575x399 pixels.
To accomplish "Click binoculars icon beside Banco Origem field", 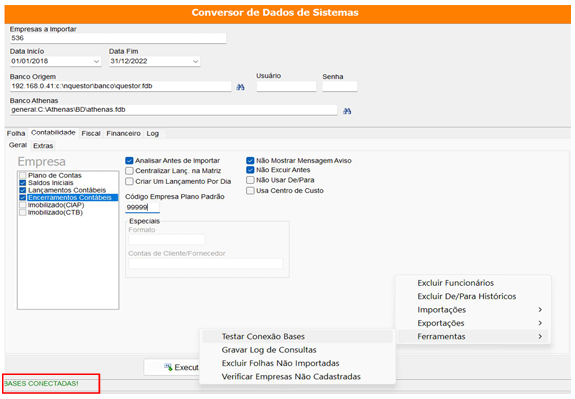I will tap(241, 87).
